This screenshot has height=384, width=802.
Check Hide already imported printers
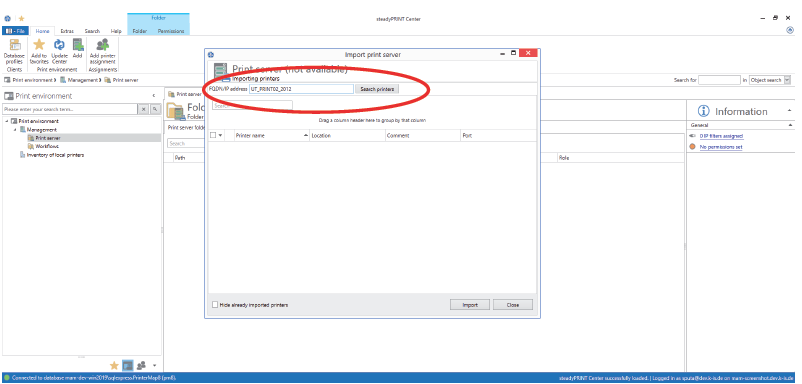pyautogui.click(x=215, y=305)
